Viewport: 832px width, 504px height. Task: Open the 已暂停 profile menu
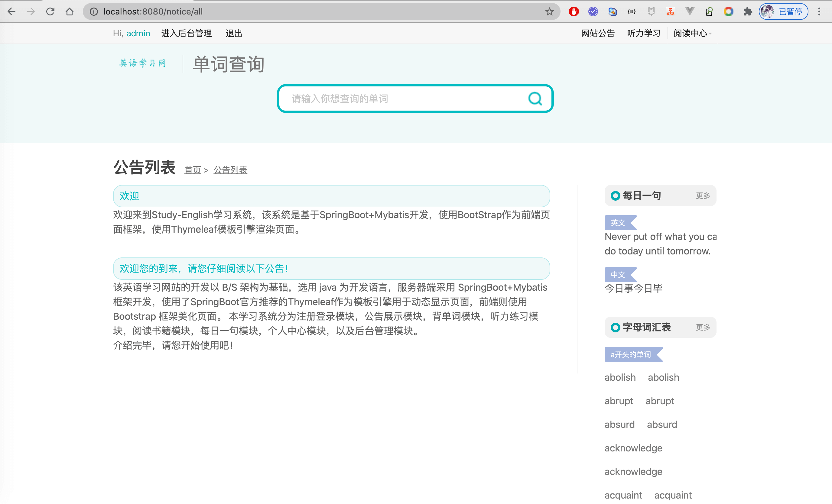click(783, 11)
